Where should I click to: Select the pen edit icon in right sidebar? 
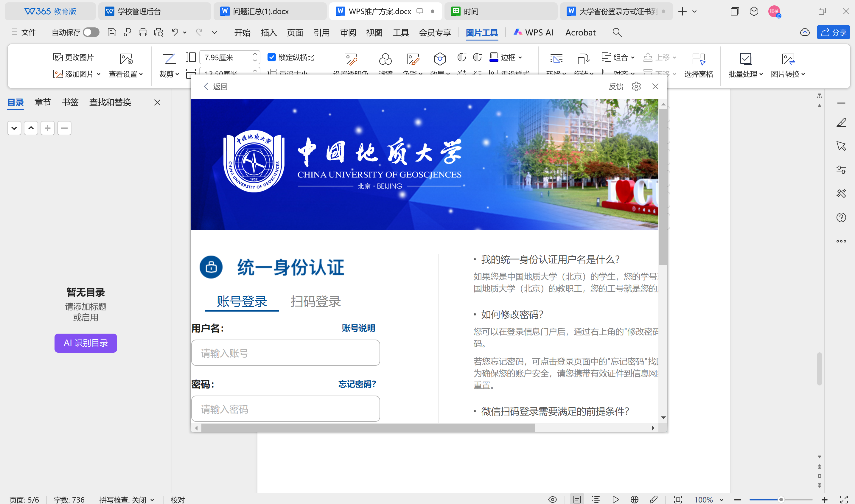tap(841, 122)
